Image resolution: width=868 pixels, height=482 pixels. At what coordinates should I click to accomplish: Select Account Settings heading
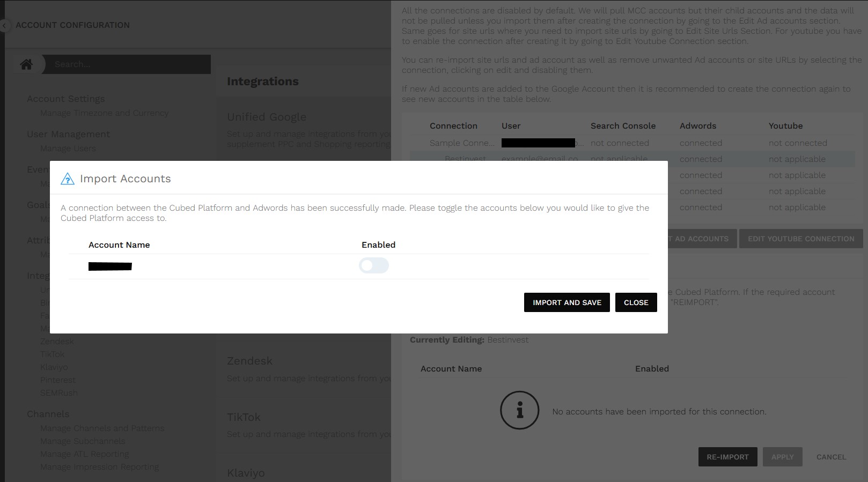66,99
